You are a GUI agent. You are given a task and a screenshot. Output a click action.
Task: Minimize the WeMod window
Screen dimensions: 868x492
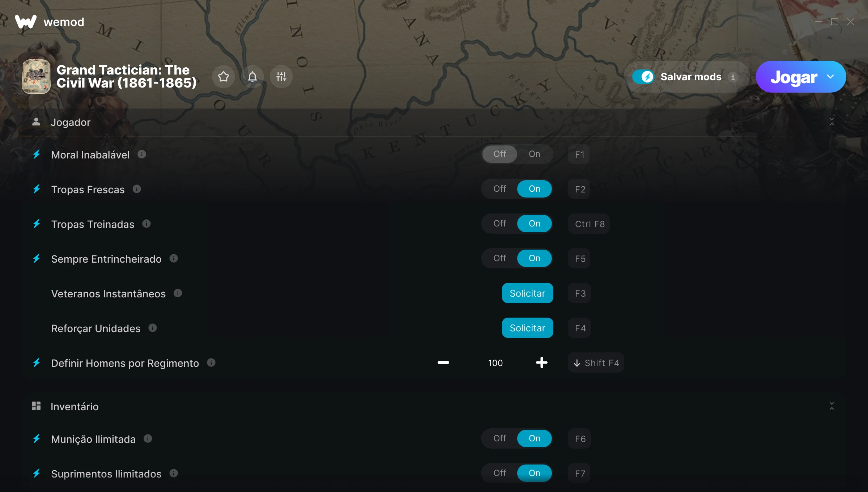[x=819, y=22]
